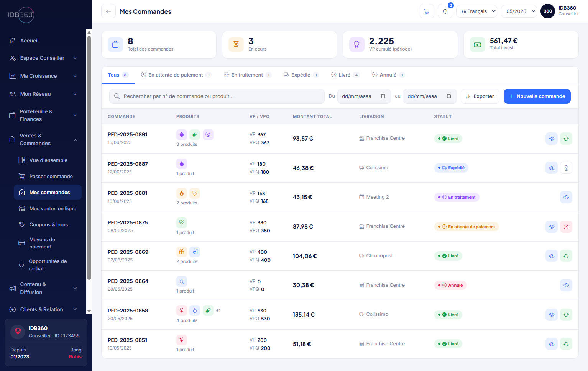Screen dimensions: 588x371
Task: View details of order PED-2025-0881
Action: tap(566, 197)
